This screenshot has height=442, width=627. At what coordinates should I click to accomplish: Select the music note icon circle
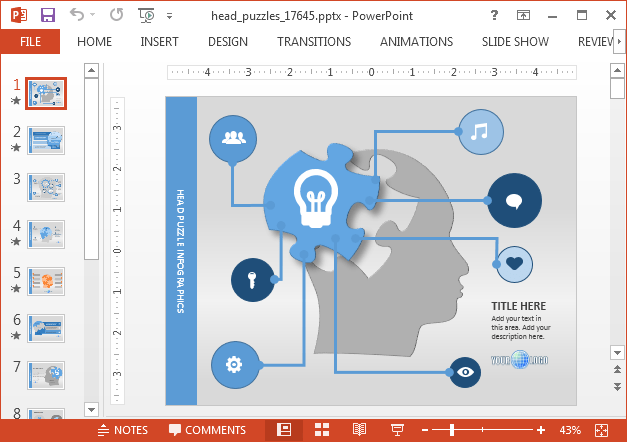coord(481,132)
